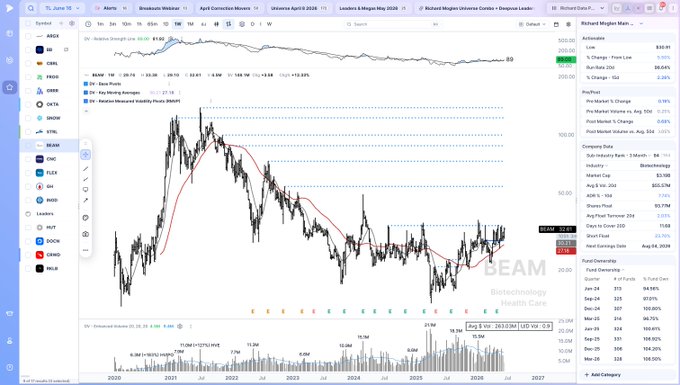Check the OKTA row checkbox
Image resolution: width=680 pixels, height=385 pixels.
(28, 104)
